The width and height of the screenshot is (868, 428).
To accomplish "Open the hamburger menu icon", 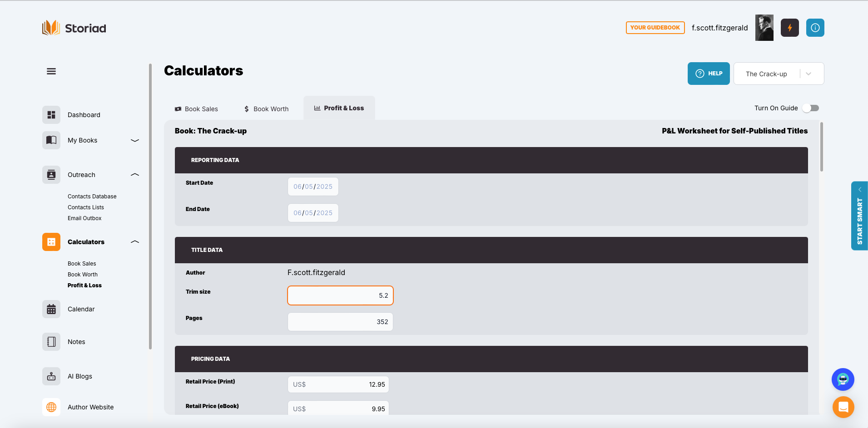I will click(51, 71).
